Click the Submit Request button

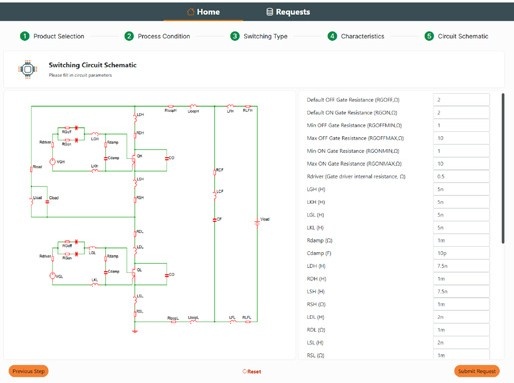coord(477,371)
